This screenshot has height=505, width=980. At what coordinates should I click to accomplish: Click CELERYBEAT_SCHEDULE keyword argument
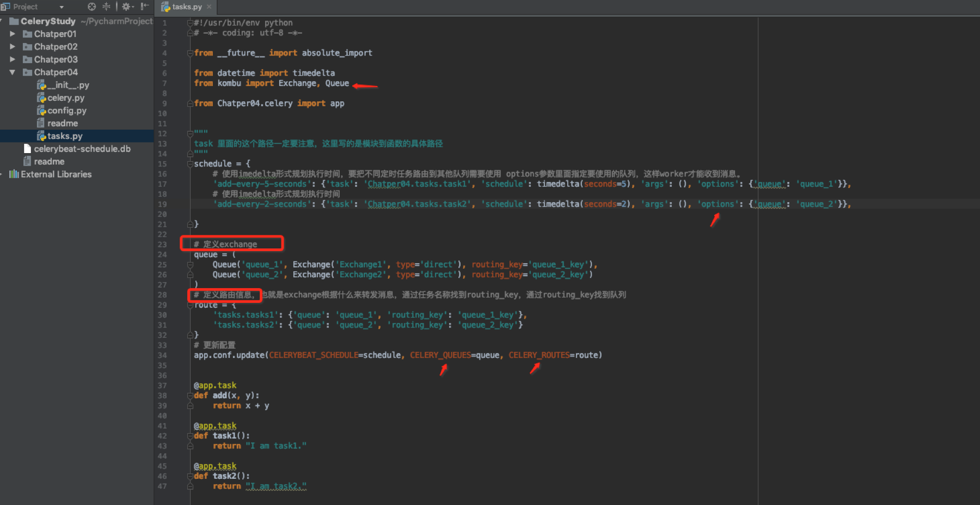coord(314,355)
